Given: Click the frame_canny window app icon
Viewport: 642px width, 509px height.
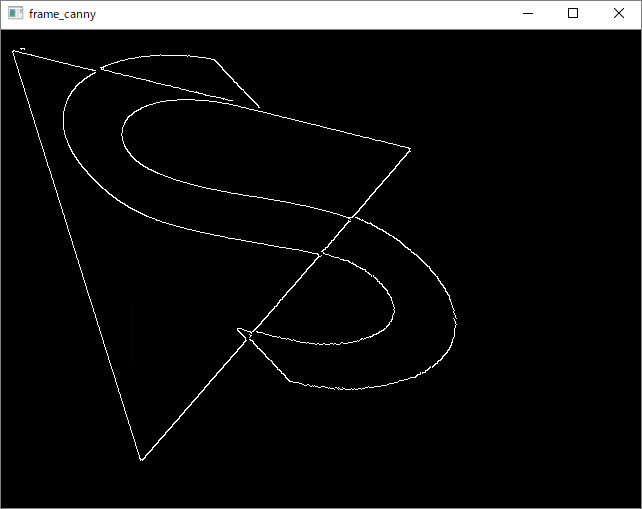Looking at the screenshot, I should 16,14.
